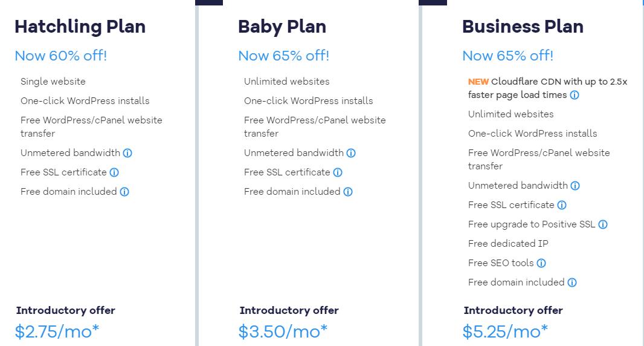Viewport: 644px width, 346px height.
Task: Click the $2.75/mo* Hatchling price
Action: pos(57,331)
